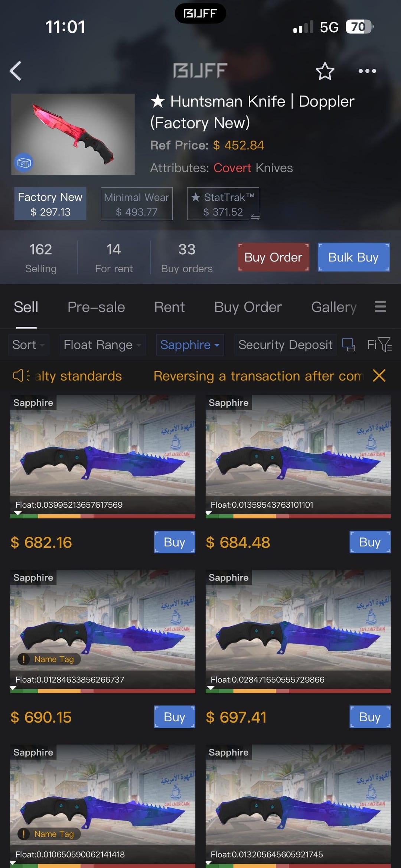Favorite this item with the star icon
Viewport: 401px width, 868px height.
click(x=325, y=71)
